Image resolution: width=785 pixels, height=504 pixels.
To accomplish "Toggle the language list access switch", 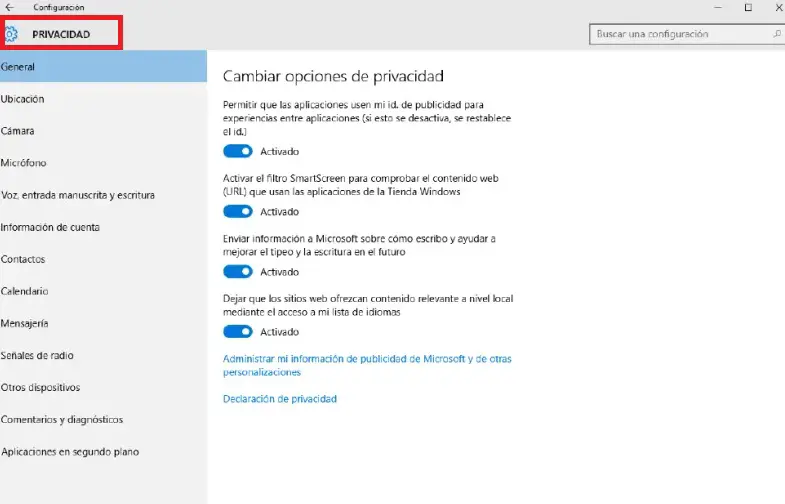I will pos(237,331).
